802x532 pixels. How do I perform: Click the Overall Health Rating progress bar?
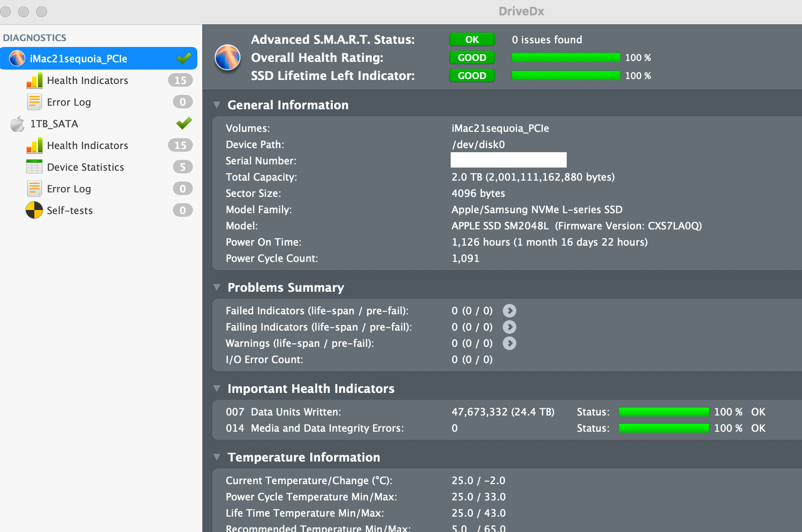click(566, 57)
